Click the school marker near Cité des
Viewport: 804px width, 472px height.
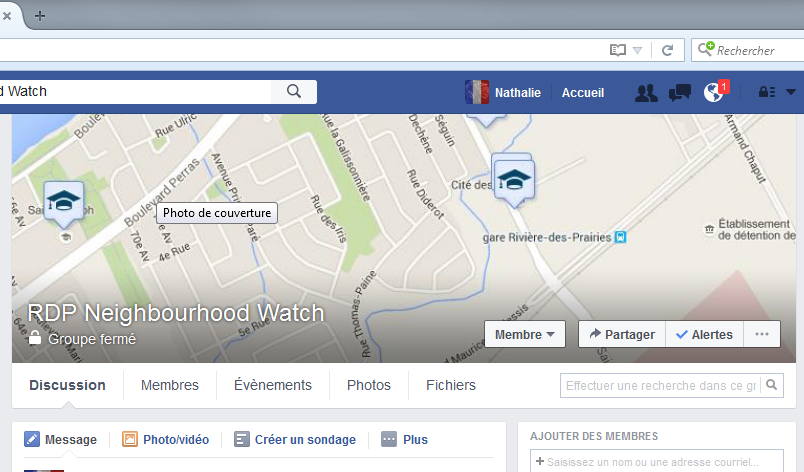click(x=514, y=181)
